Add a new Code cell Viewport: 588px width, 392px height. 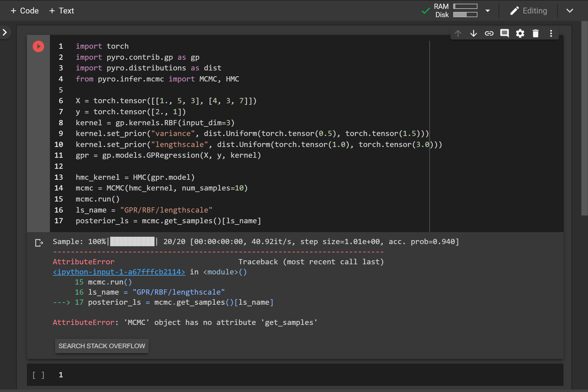click(24, 10)
